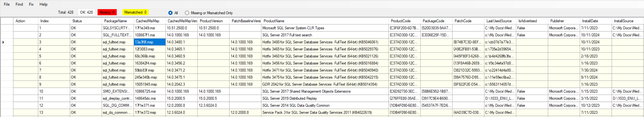
Task: Select the highlighted 13a3f6f.msp cell
Action: [150, 42]
